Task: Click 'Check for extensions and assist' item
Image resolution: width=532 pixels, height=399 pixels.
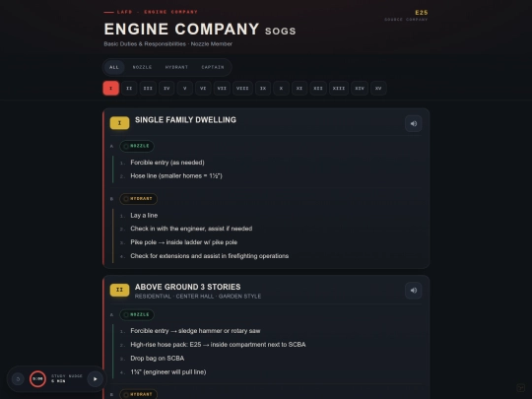Action: [209, 256]
